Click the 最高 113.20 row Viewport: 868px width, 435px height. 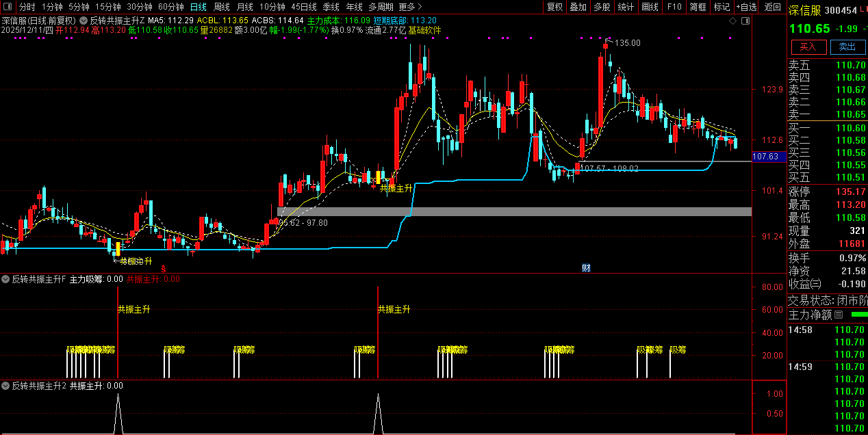point(828,205)
